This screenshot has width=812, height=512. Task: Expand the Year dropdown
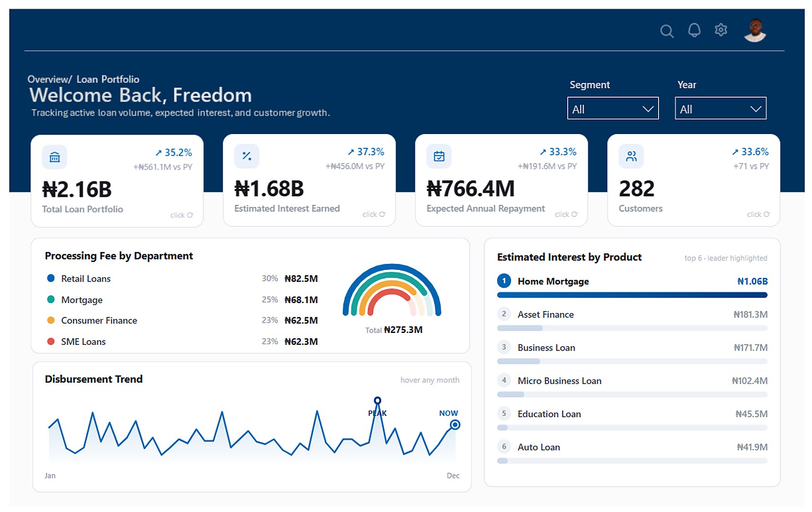[720, 108]
